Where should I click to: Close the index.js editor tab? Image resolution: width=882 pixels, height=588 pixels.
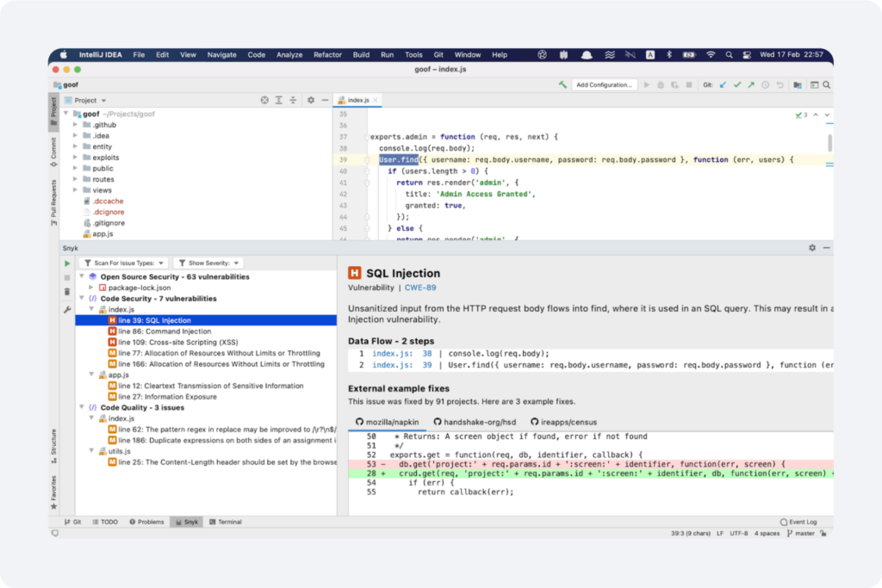376,100
